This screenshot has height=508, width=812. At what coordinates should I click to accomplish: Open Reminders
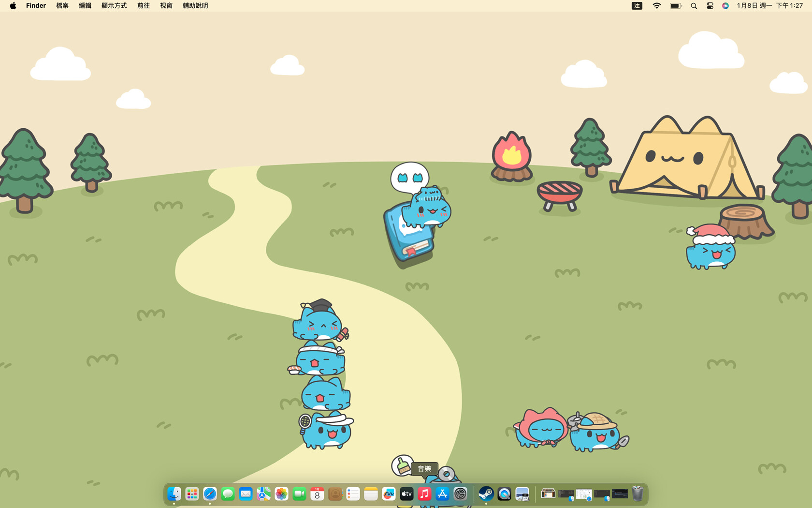(353, 494)
